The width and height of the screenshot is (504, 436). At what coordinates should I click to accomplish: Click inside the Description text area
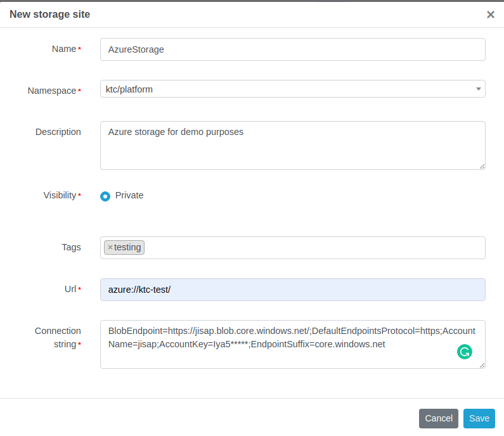click(292, 145)
